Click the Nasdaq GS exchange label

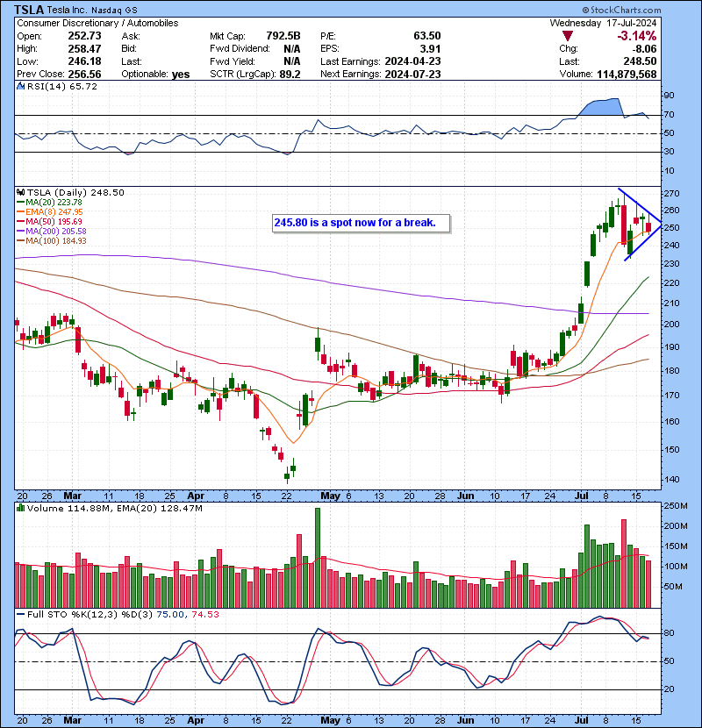point(114,11)
